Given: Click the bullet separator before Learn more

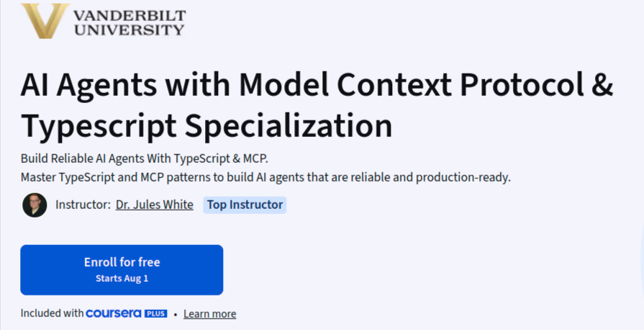Looking at the screenshot, I should (x=176, y=314).
